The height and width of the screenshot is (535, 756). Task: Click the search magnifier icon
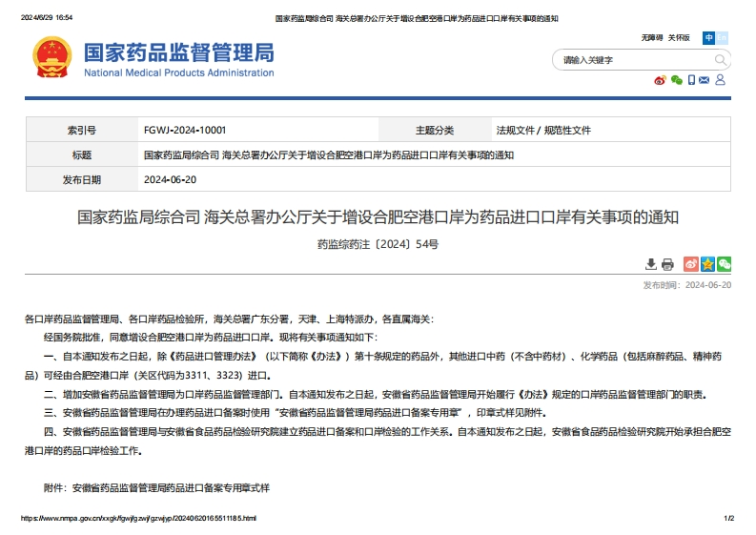click(x=721, y=59)
